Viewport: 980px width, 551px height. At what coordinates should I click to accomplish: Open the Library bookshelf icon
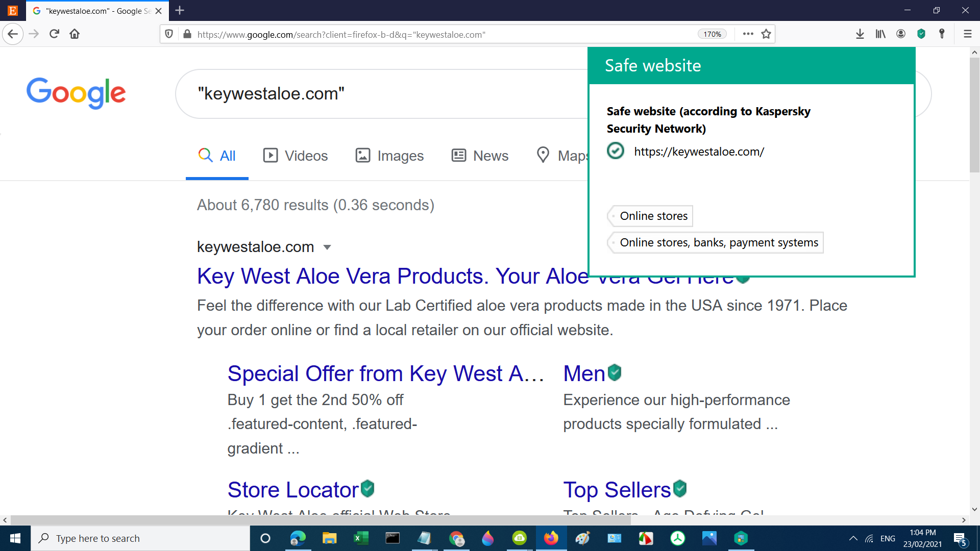click(880, 34)
